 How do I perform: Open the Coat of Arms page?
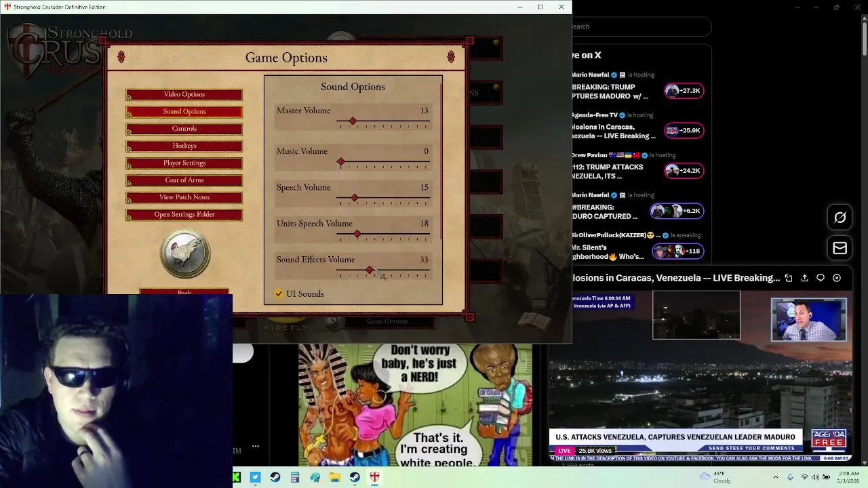tap(184, 180)
